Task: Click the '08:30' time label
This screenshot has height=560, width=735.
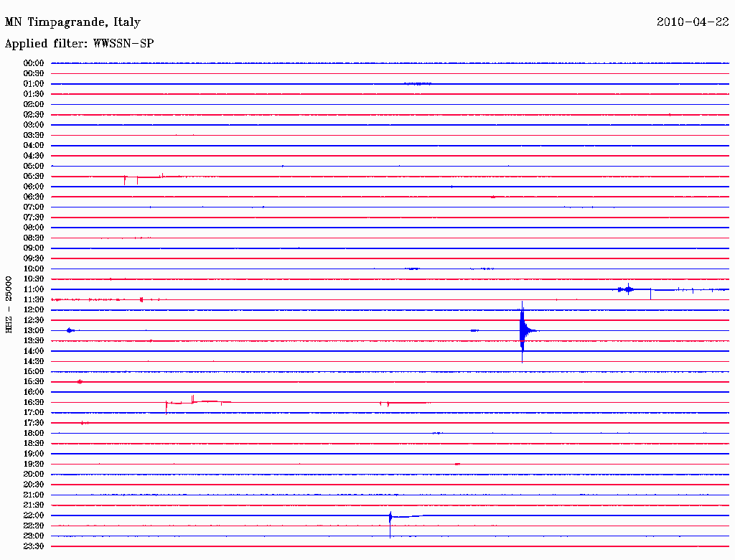Action: click(34, 238)
